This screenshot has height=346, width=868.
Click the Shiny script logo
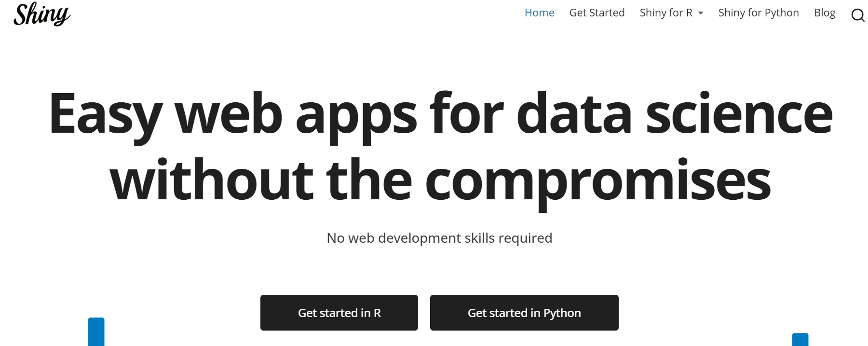(42, 14)
